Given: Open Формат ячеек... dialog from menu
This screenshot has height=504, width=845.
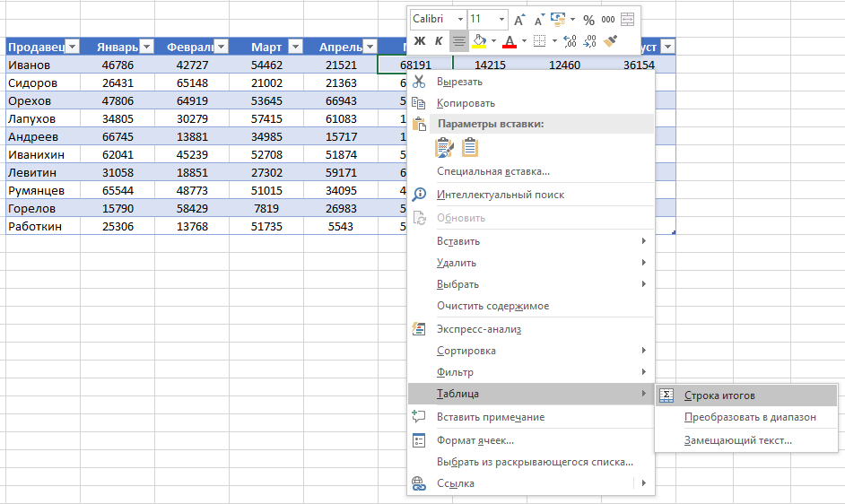Looking at the screenshot, I should (475, 440).
